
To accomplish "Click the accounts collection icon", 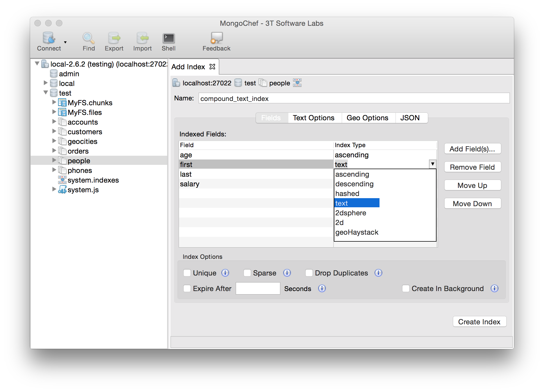I will 62,122.
